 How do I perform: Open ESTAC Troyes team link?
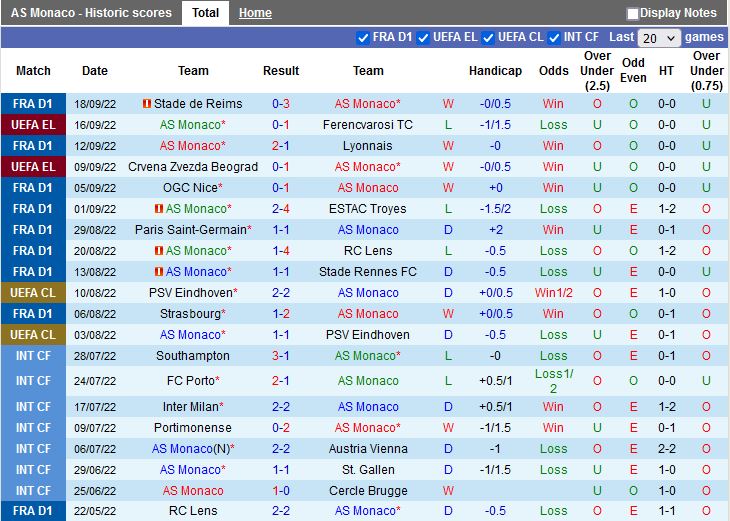coord(368,209)
